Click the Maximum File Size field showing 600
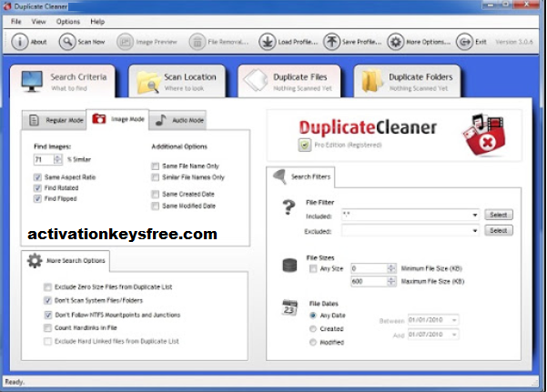This screenshot has width=547, height=392. [x=370, y=281]
